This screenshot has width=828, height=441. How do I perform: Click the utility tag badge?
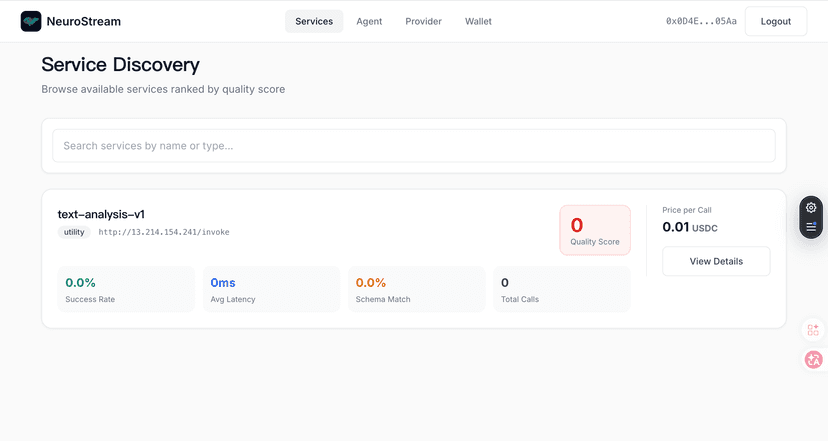[74, 232]
